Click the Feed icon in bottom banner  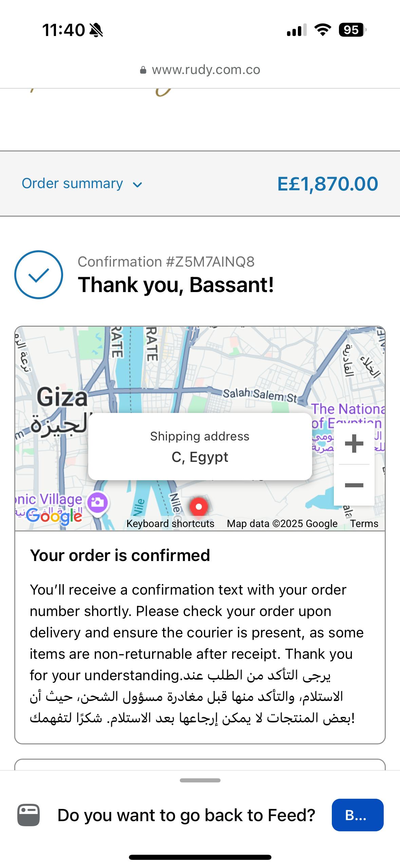coord(29,815)
